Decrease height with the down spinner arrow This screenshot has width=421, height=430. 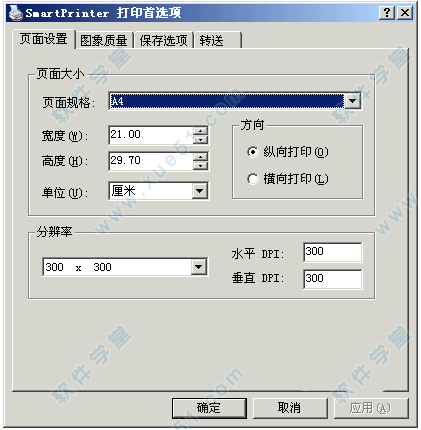[x=201, y=165]
